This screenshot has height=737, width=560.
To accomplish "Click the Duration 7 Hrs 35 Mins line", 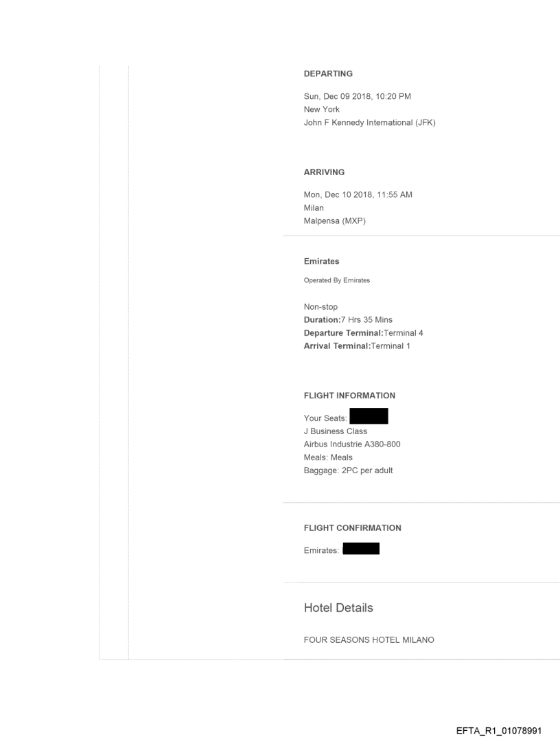I will (x=348, y=320).
